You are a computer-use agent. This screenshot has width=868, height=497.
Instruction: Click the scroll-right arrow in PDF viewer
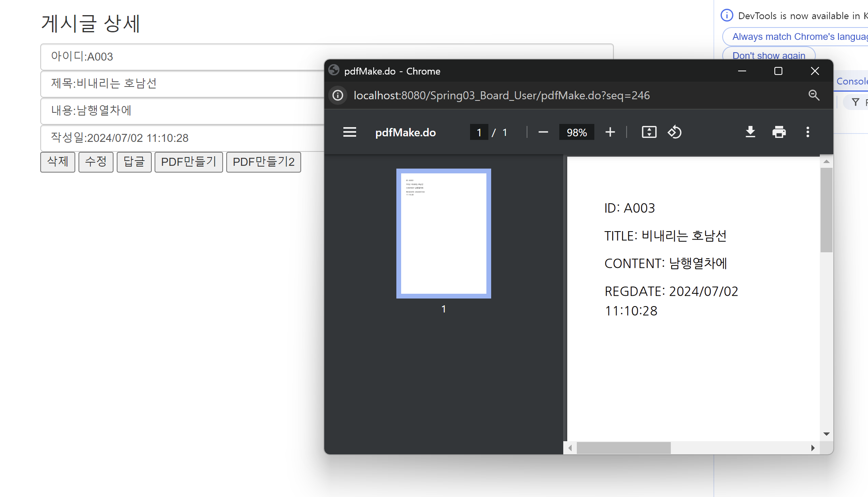pyautogui.click(x=813, y=448)
